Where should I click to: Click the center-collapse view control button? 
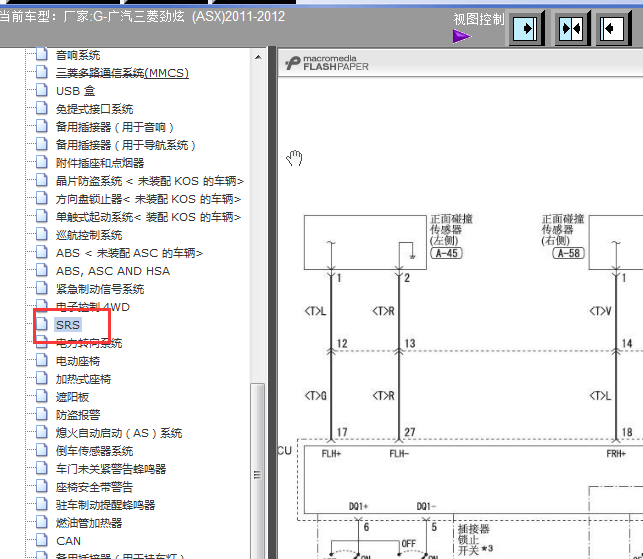pyautogui.click(x=572, y=29)
